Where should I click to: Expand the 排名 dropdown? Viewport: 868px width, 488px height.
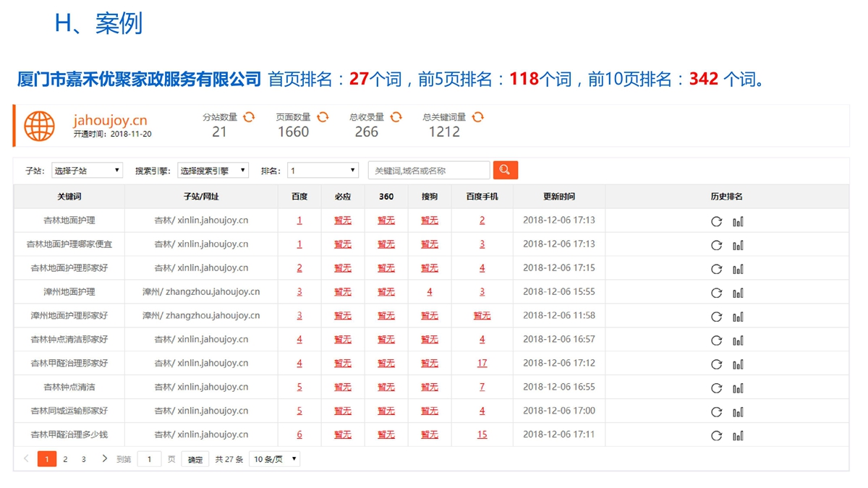(x=323, y=171)
